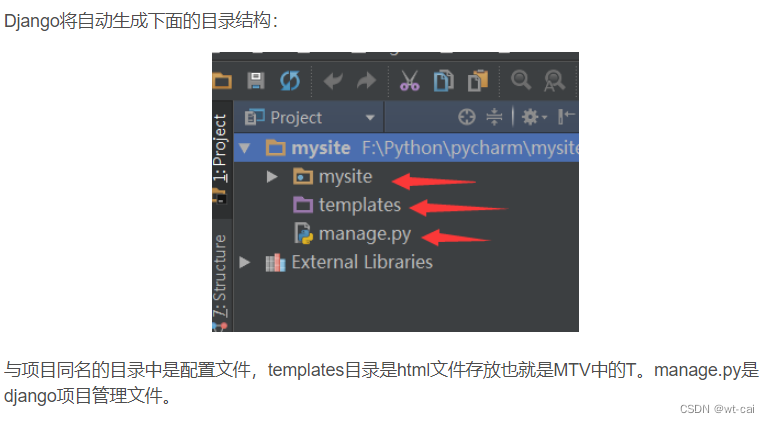Screen dimensions: 769x423
Task: Click Scroll from Source crosshair icon
Action: pos(467,117)
